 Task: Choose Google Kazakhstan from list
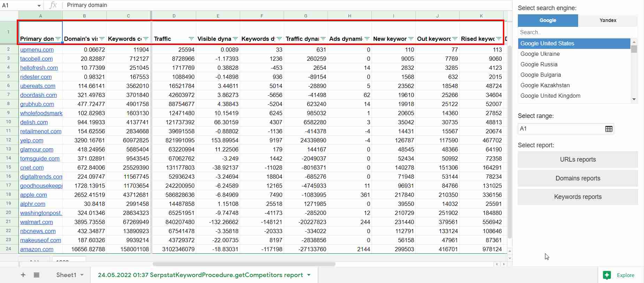(x=574, y=85)
